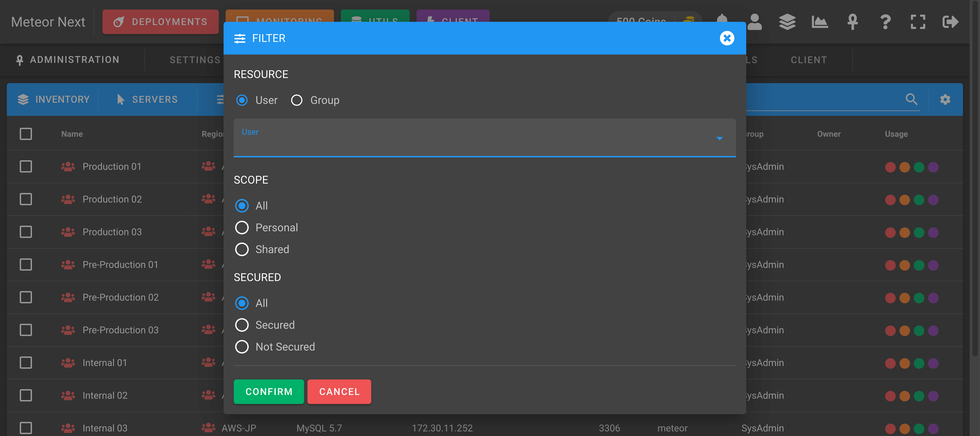Click the shared group icon beside Production 01
Viewport: 980px width, 436px height.
click(x=68, y=166)
